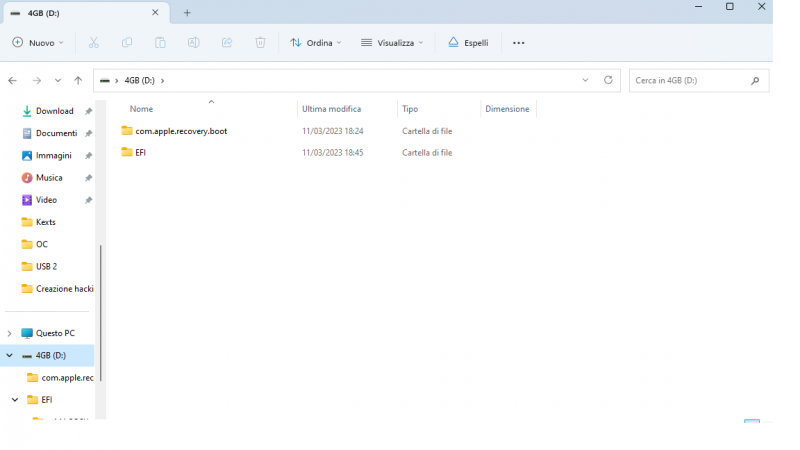
Task: Sort by Ultima modifica column header
Action: click(331, 109)
